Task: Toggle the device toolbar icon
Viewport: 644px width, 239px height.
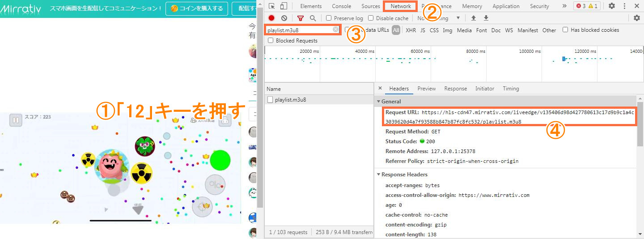Action: (283, 6)
